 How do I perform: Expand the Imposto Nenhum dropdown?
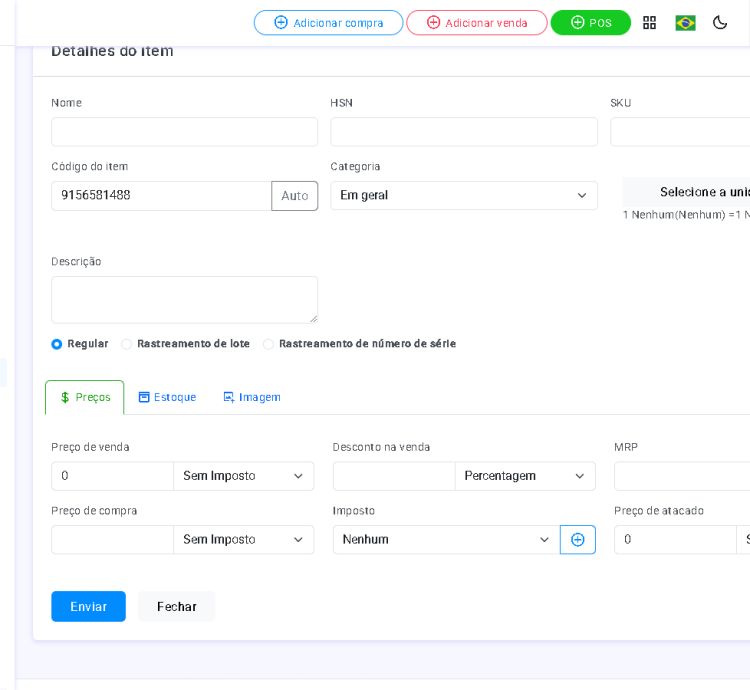pos(446,540)
